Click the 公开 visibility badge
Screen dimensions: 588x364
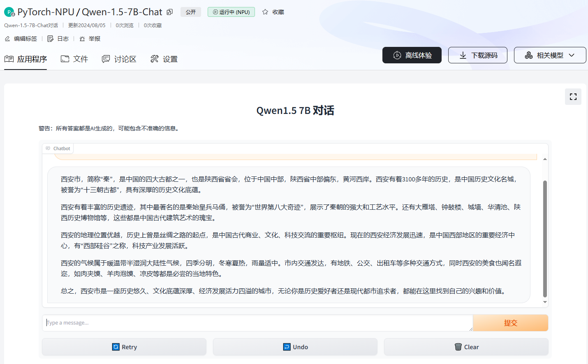pos(191,12)
